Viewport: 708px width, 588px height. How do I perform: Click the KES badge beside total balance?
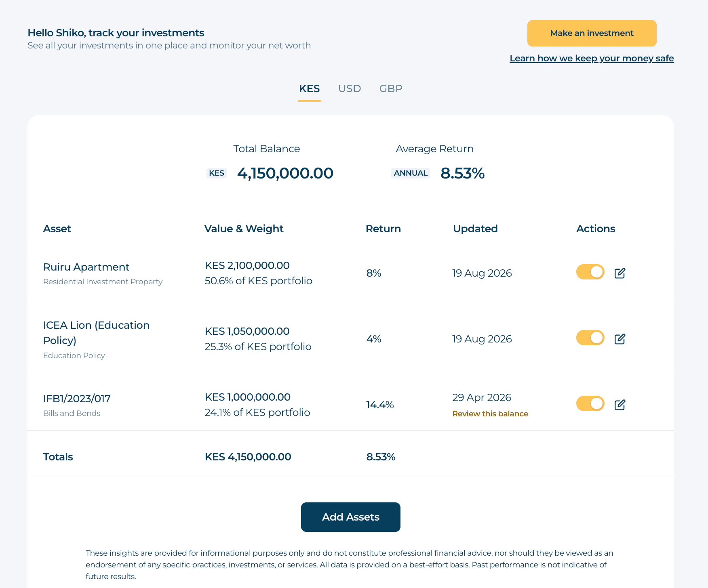click(x=217, y=173)
